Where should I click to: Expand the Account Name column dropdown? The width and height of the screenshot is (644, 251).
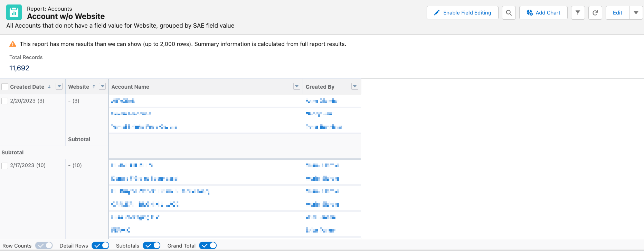297,86
